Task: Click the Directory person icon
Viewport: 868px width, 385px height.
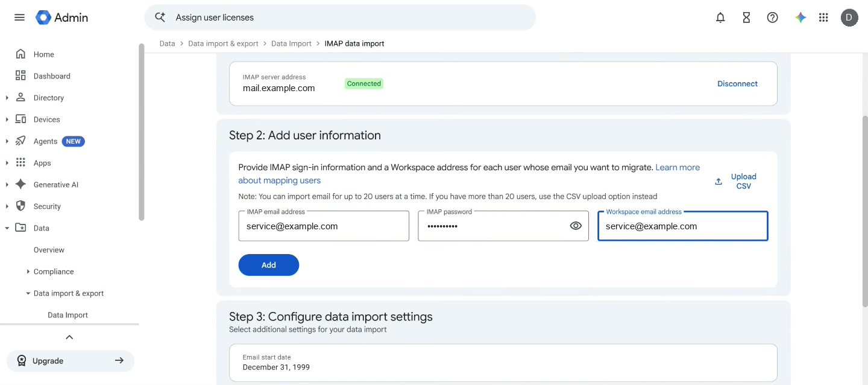Action: [x=20, y=98]
